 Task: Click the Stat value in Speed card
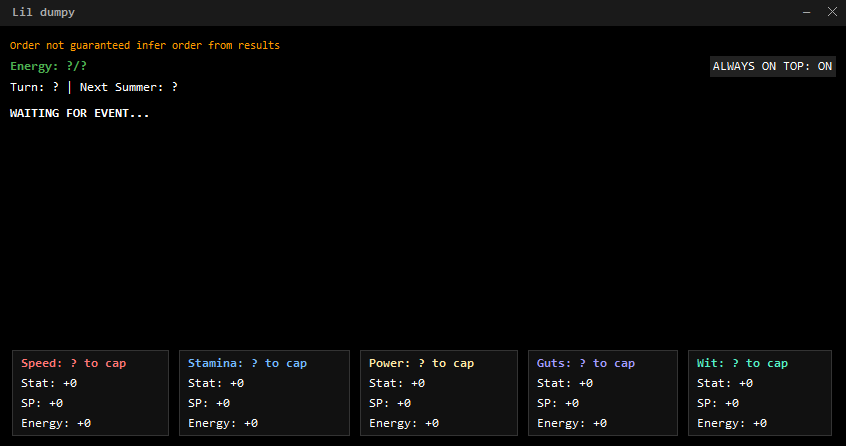click(49, 383)
